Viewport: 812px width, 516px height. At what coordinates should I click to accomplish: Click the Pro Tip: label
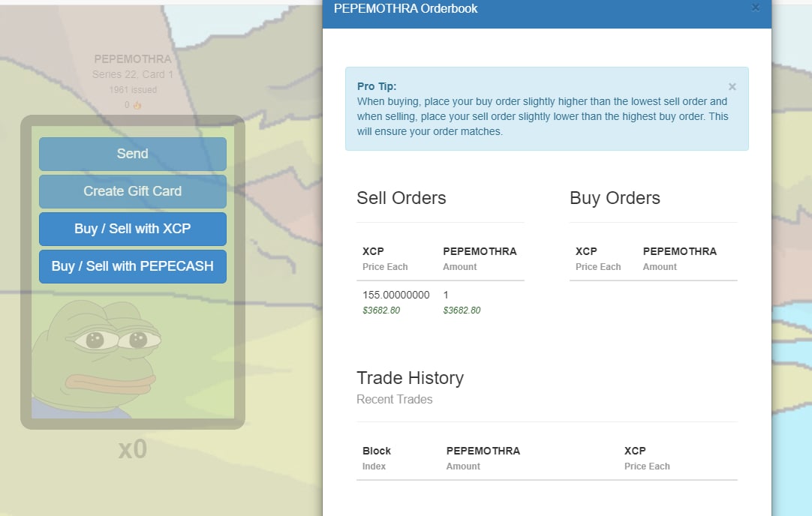(377, 86)
